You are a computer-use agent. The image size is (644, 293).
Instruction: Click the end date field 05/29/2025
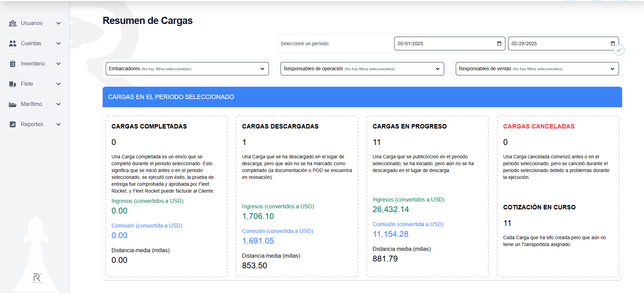563,44
